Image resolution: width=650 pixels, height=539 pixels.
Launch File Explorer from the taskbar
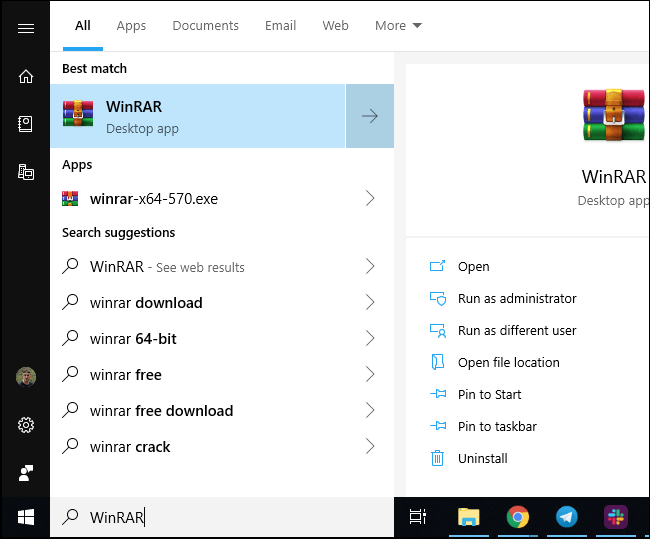pyautogui.click(x=468, y=517)
